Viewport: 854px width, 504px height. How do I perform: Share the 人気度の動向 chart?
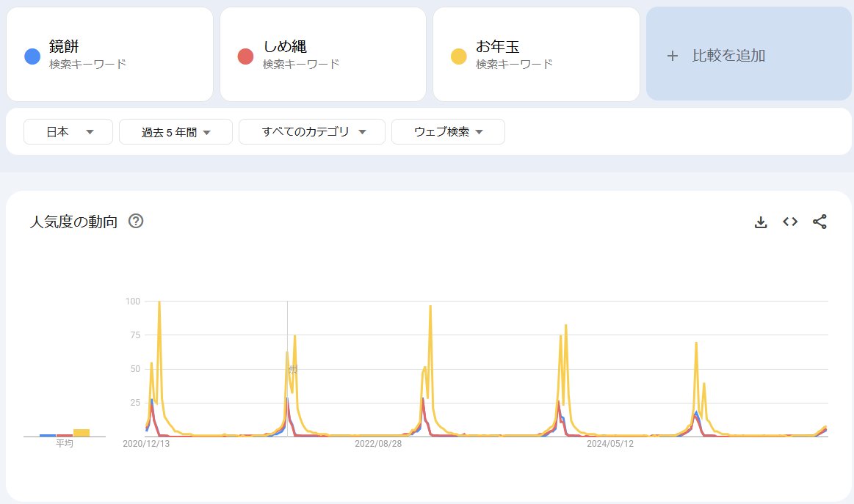click(x=819, y=222)
